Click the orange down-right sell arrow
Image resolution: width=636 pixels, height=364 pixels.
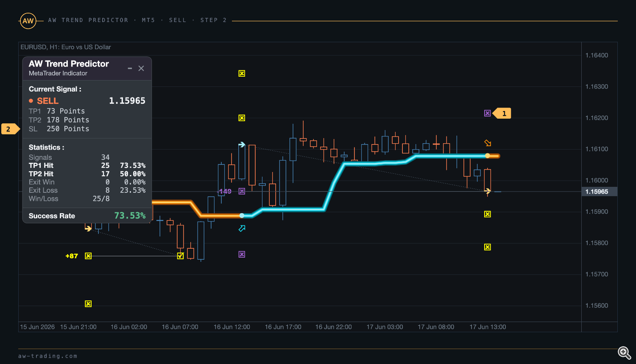click(488, 143)
